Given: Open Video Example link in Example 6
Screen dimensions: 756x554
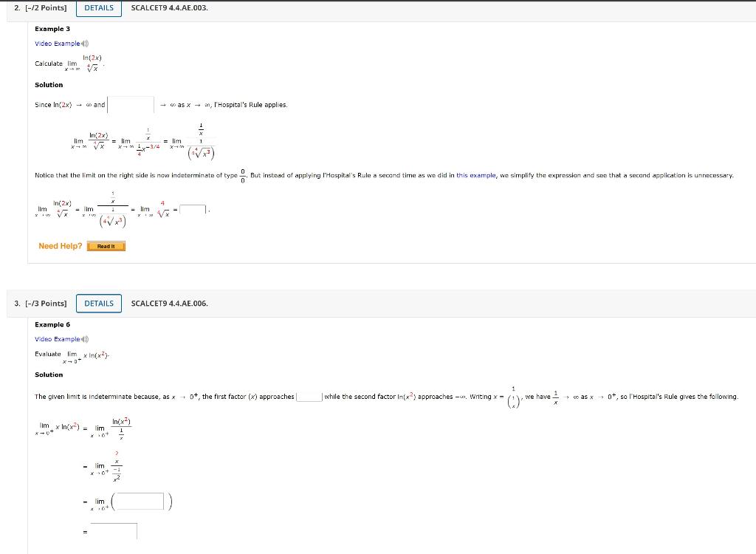Looking at the screenshot, I should 58,339.
